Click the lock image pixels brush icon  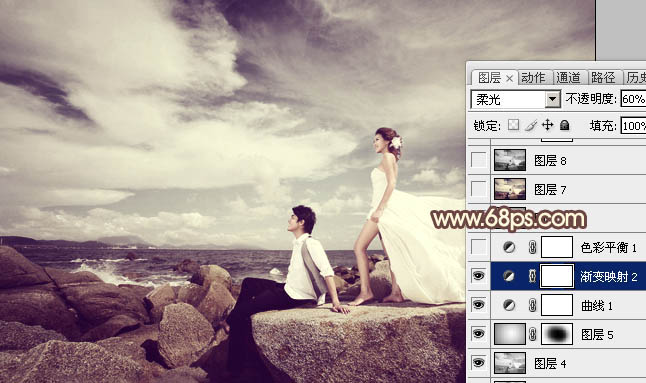coord(531,125)
